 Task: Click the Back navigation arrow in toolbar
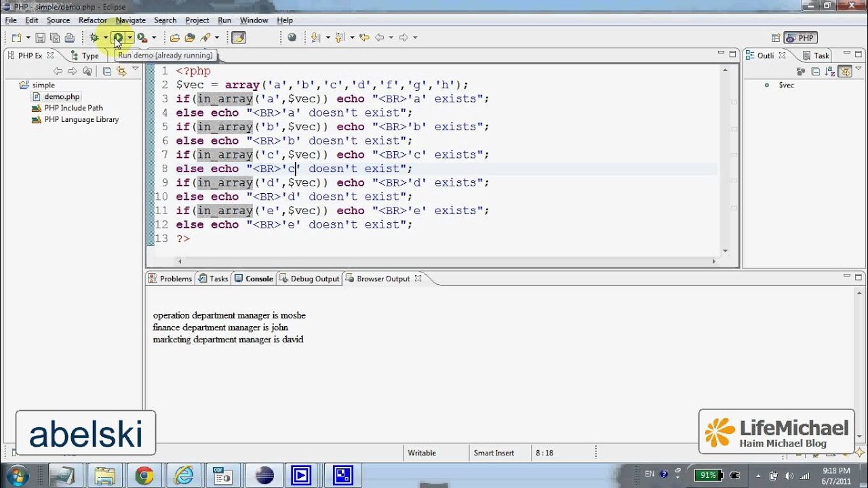[x=380, y=38]
